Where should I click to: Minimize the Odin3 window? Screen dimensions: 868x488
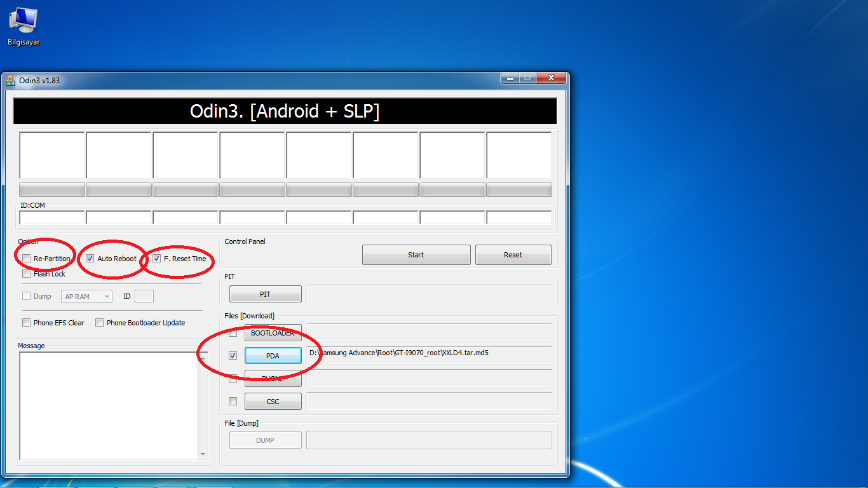click(510, 78)
